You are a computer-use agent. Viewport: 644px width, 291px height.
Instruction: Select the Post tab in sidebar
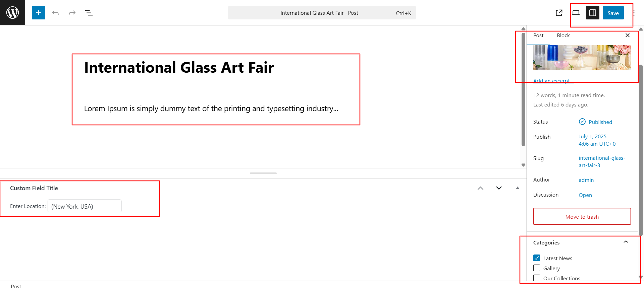[x=538, y=35]
